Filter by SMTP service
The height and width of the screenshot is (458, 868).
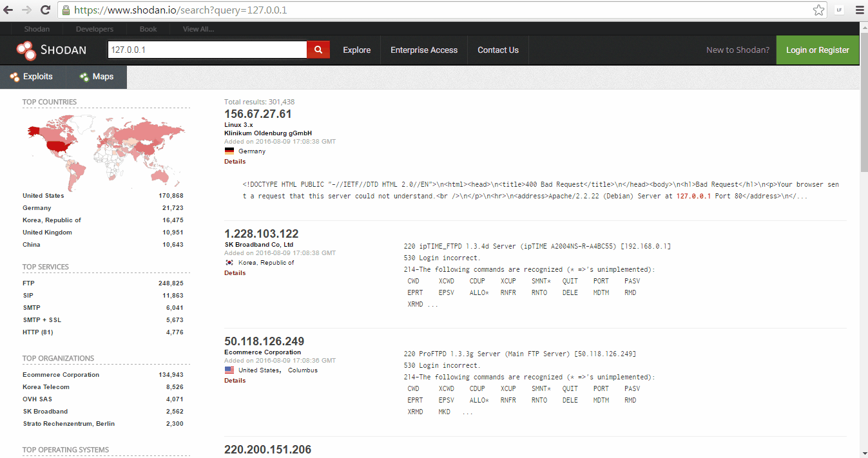pyautogui.click(x=32, y=308)
